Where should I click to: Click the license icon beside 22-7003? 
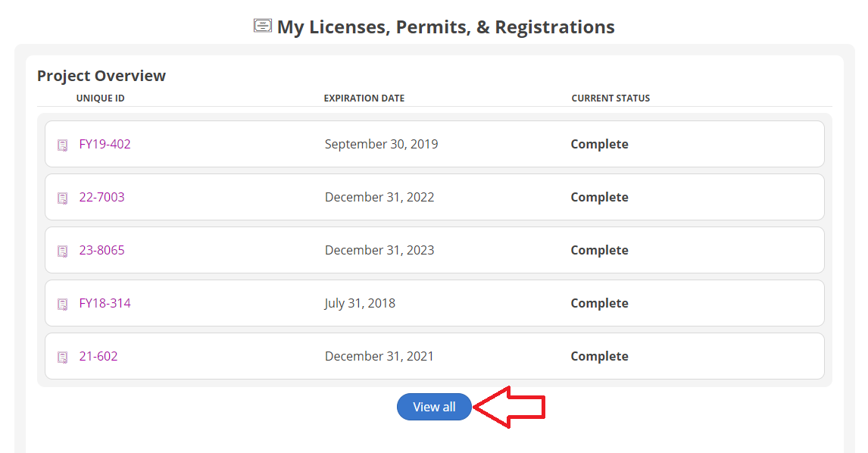(x=63, y=198)
